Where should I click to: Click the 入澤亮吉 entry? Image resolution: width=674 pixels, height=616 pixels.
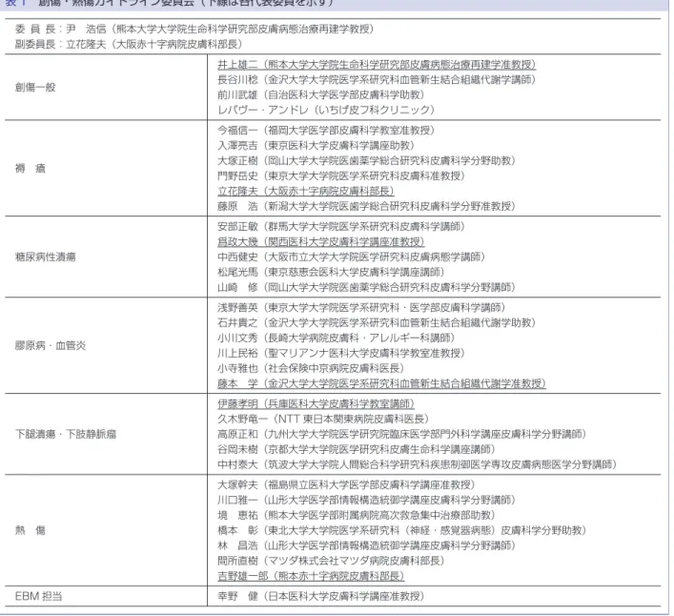tap(316, 145)
